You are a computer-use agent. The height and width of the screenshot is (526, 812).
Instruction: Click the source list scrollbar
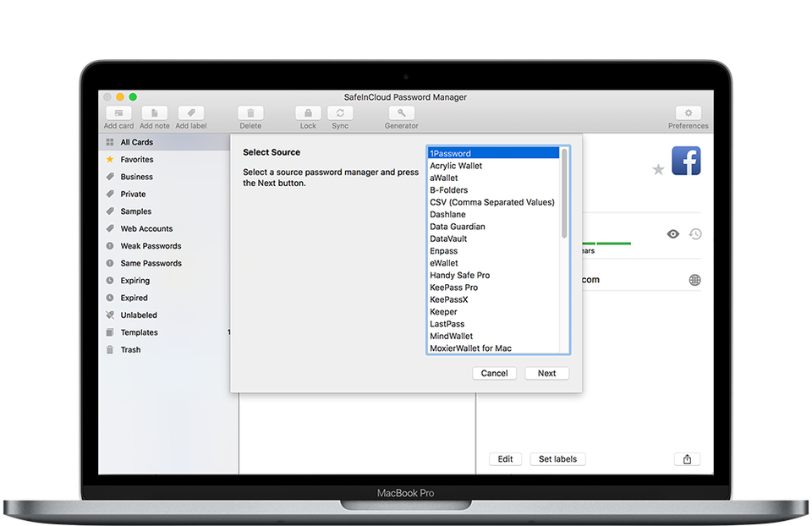[564, 194]
